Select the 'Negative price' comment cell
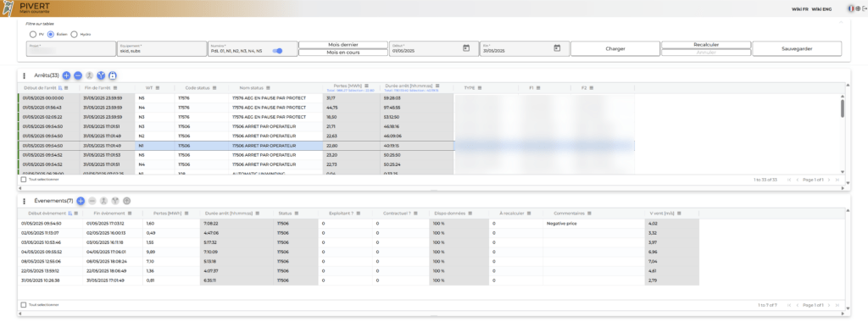The height and width of the screenshot is (322, 868). [x=593, y=224]
